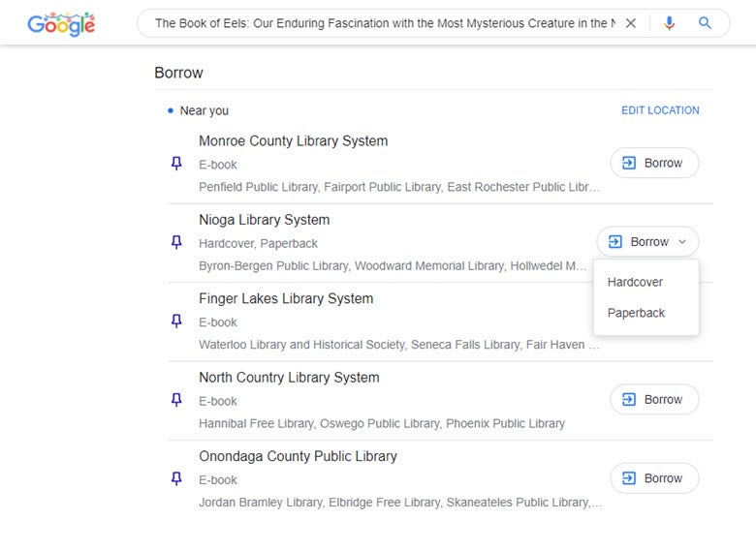Image resolution: width=756 pixels, height=551 pixels.
Task: Open the EDIT LOCATION link
Action: [x=660, y=110]
